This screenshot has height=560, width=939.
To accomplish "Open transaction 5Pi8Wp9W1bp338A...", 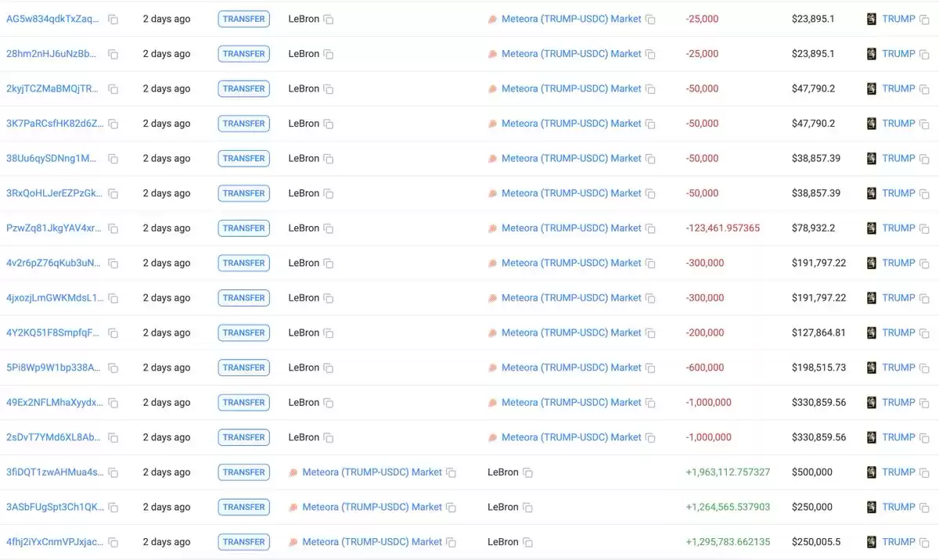I will click(54, 368).
